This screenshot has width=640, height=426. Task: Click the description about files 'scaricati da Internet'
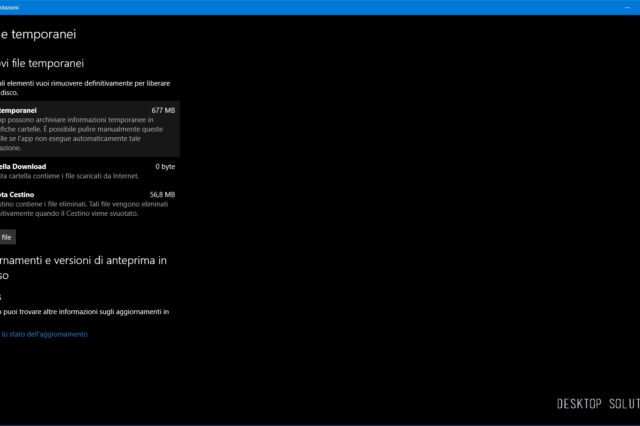click(69, 176)
